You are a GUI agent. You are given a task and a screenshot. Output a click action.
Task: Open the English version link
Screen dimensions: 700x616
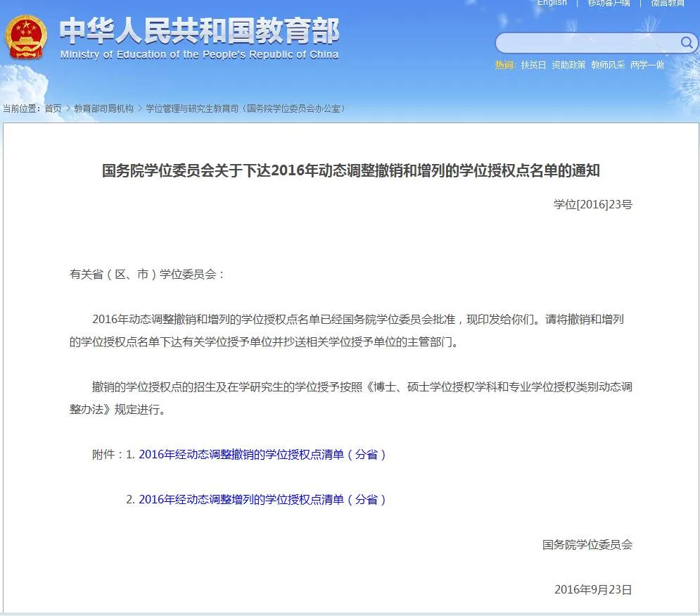(x=552, y=3)
